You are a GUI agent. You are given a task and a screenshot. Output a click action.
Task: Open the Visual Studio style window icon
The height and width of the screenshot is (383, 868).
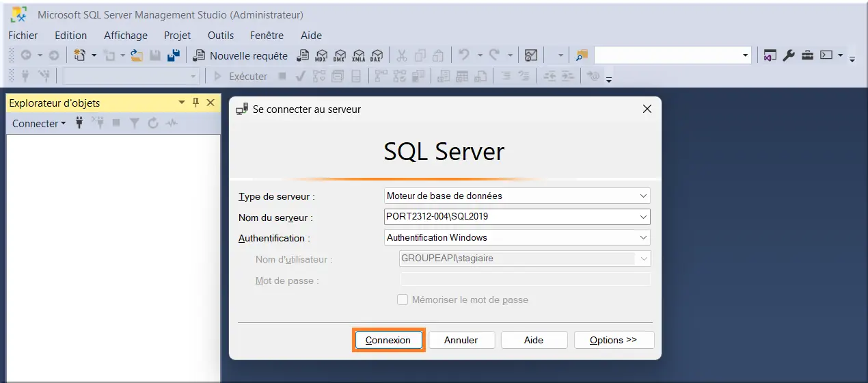[770, 55]
